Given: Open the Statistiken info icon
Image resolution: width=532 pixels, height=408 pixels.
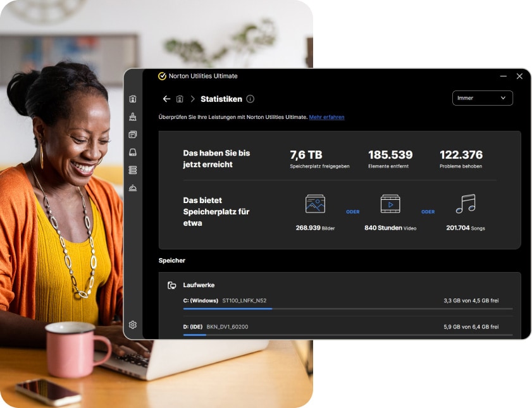Looking at the screenshot, I should click(x=250, y=99).
